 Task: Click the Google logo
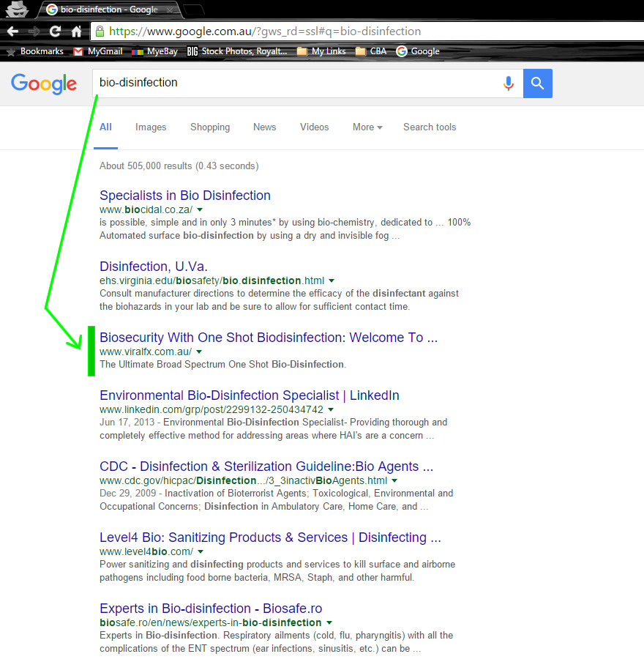[44, 84]
